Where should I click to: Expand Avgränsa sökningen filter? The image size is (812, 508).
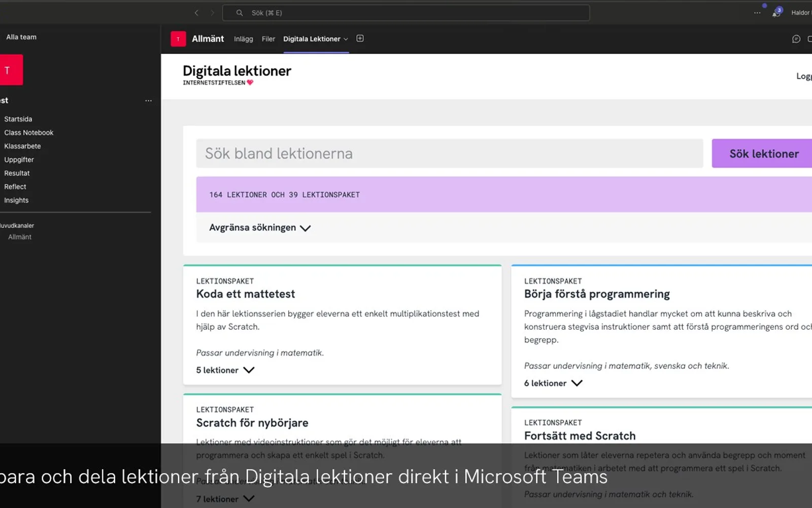click(x=259, y=228)
